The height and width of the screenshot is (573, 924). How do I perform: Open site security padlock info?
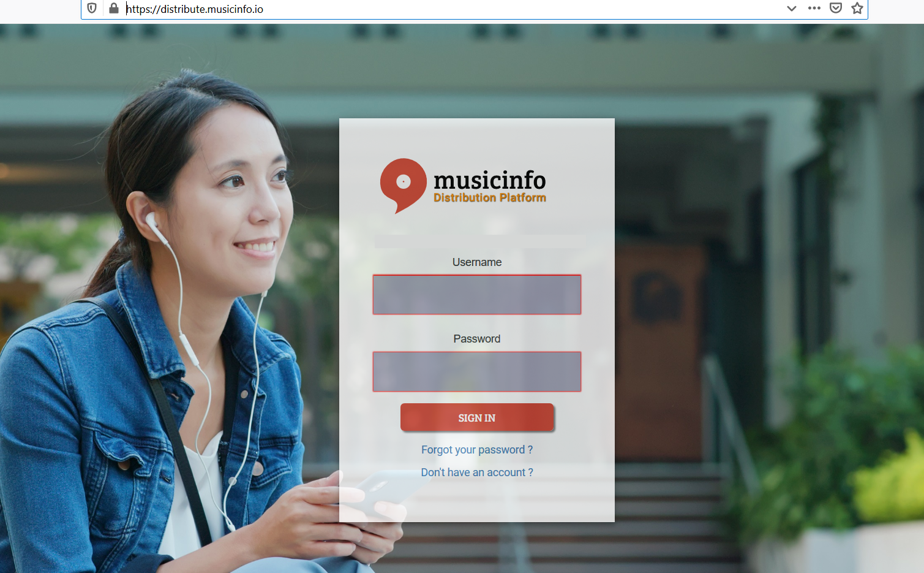113,9
